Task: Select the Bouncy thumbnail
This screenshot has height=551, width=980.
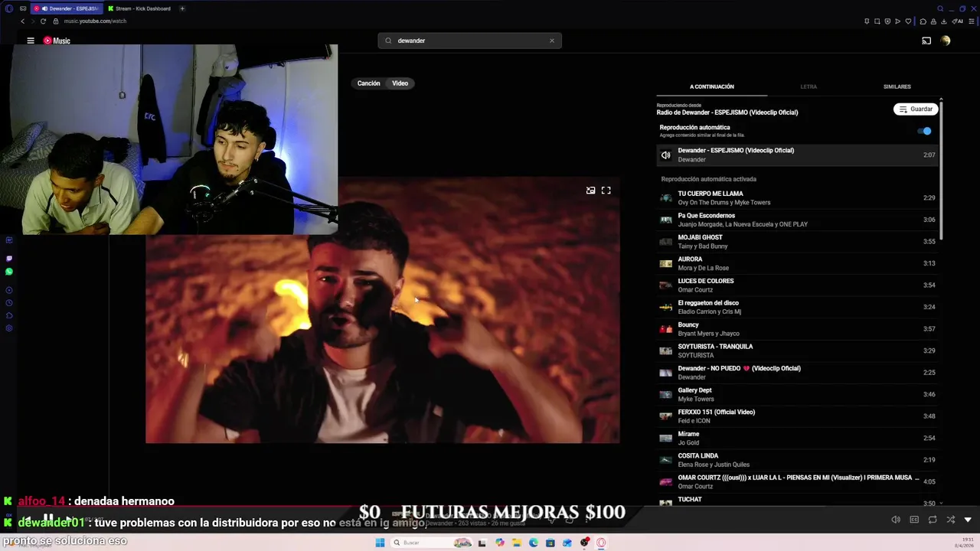Action: click(666, 329)
